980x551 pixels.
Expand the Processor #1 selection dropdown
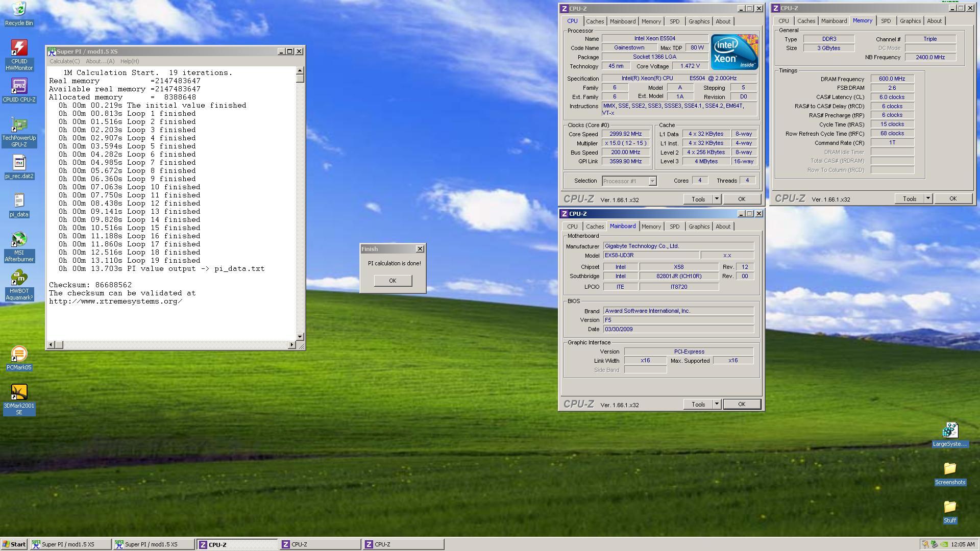(652, 181)
